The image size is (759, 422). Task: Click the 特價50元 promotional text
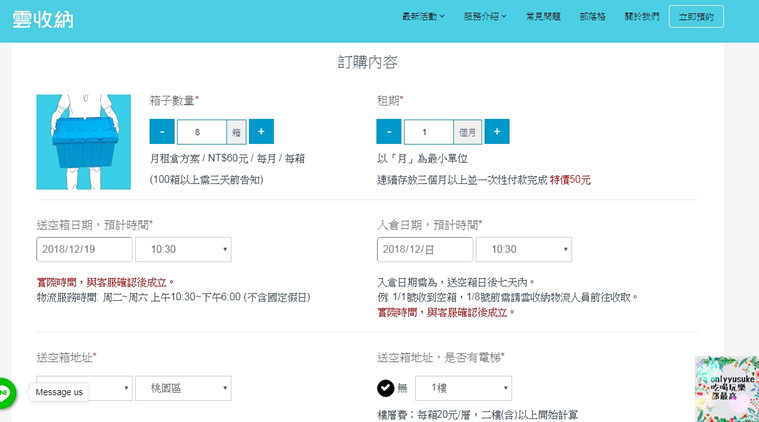[570, 180]
